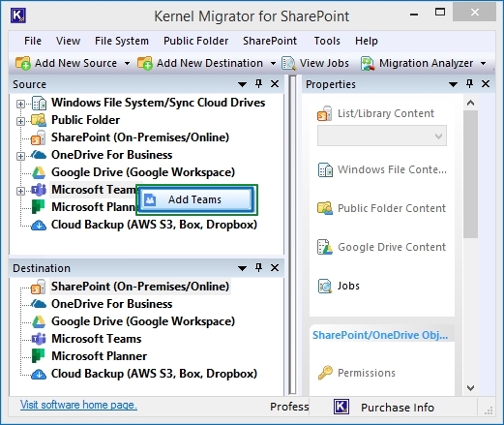Click the Migration Analyzer icon
504x425 pixels.
(368, 63)
